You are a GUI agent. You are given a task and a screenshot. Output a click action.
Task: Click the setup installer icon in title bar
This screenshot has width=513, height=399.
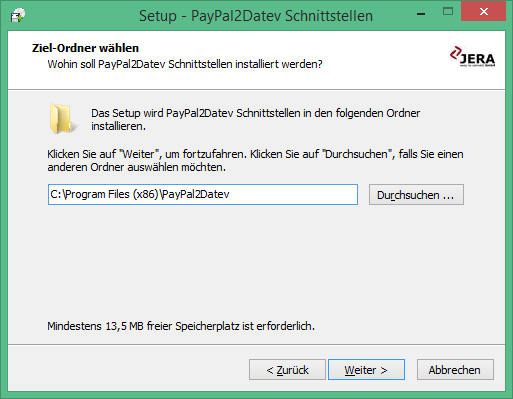click(x=18, y=15)
